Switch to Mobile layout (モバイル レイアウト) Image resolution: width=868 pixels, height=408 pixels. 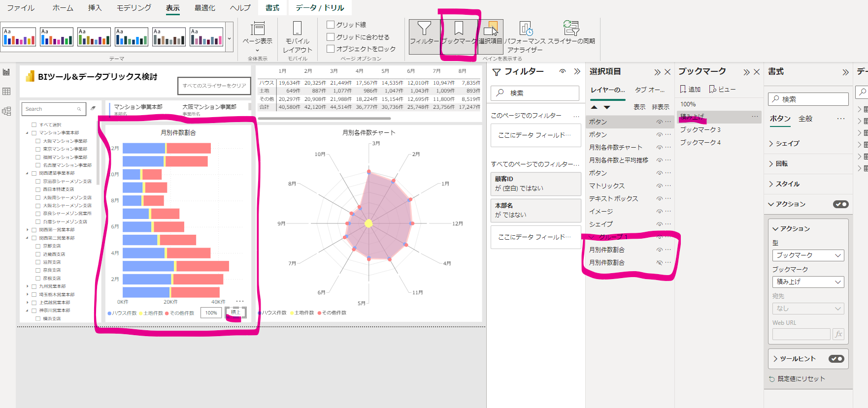[298, 36]
